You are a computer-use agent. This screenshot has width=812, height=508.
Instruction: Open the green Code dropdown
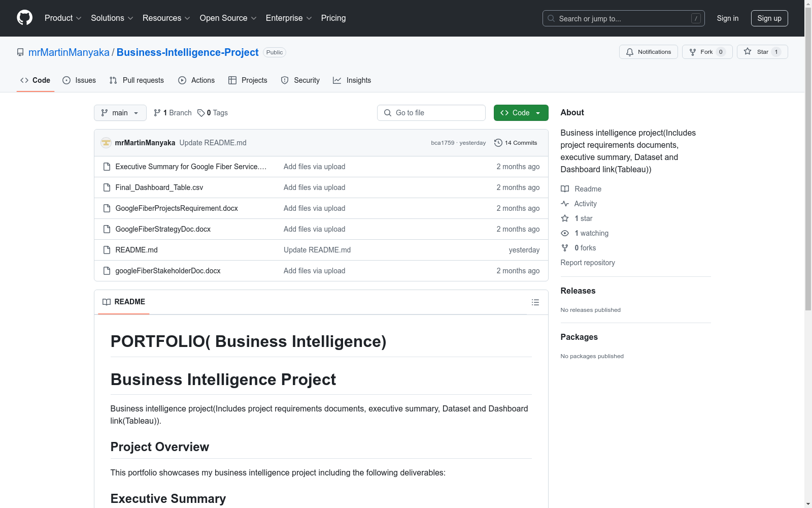point(521,113)
